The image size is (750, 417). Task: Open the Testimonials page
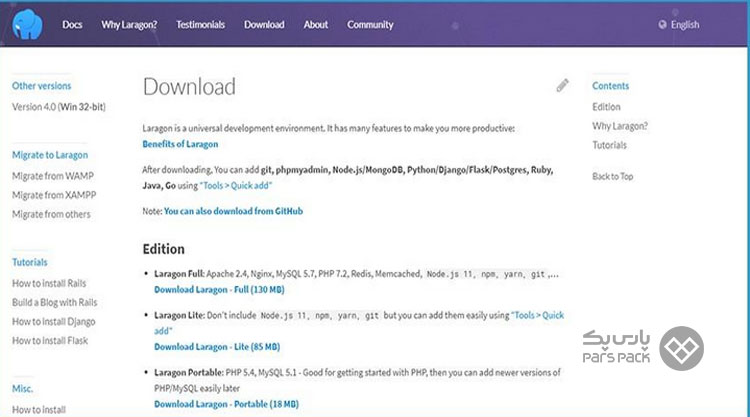200,25
